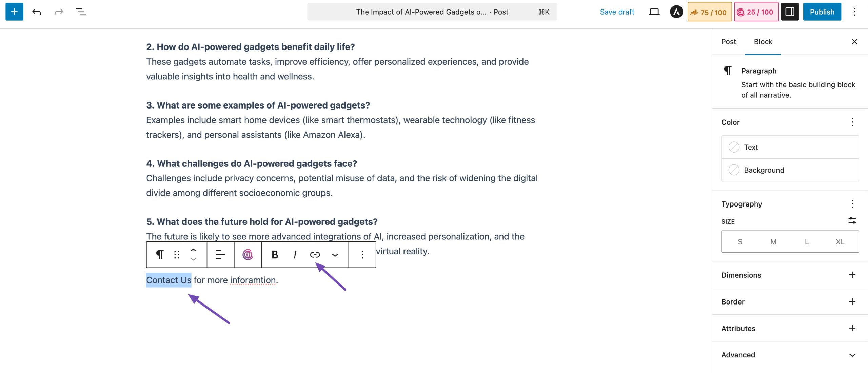Apply bold formatting to selected text
Viewport: 868px width, 373px height.
tap(275, 255)
